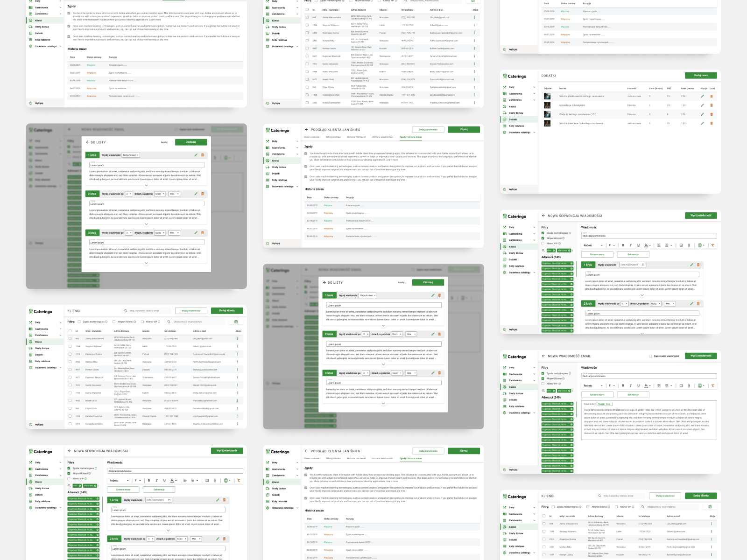Click Kody rabatowe icon in Dodatki screen sidebar
Viewport: 747px width, 560px height.
point(505,126)
